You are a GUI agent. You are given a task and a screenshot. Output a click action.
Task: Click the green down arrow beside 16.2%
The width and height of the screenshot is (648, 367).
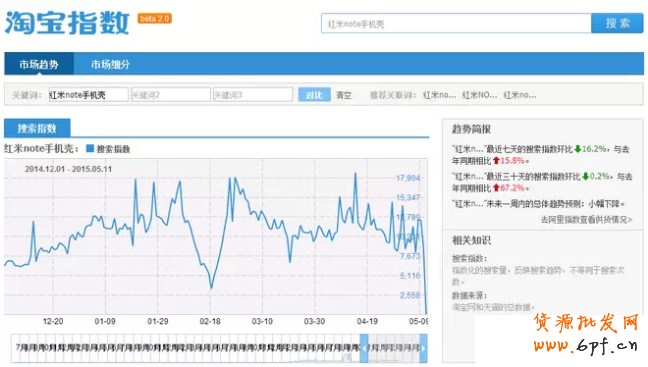click(578, 149)
